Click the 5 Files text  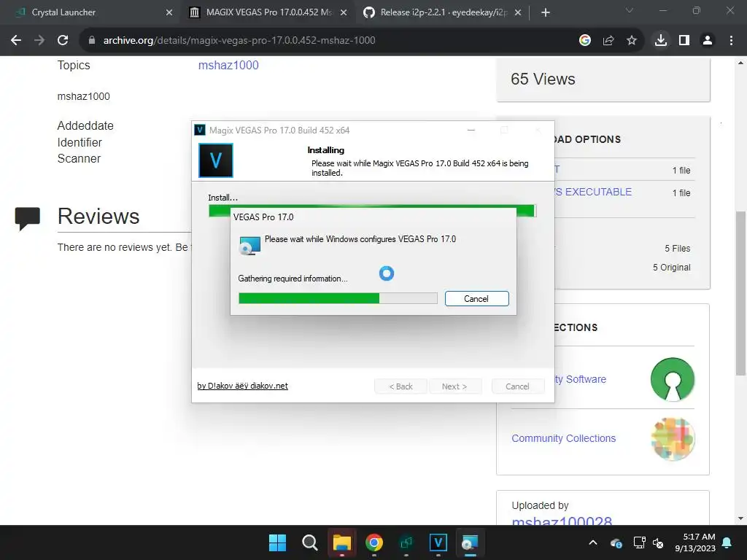pos(678,249)
